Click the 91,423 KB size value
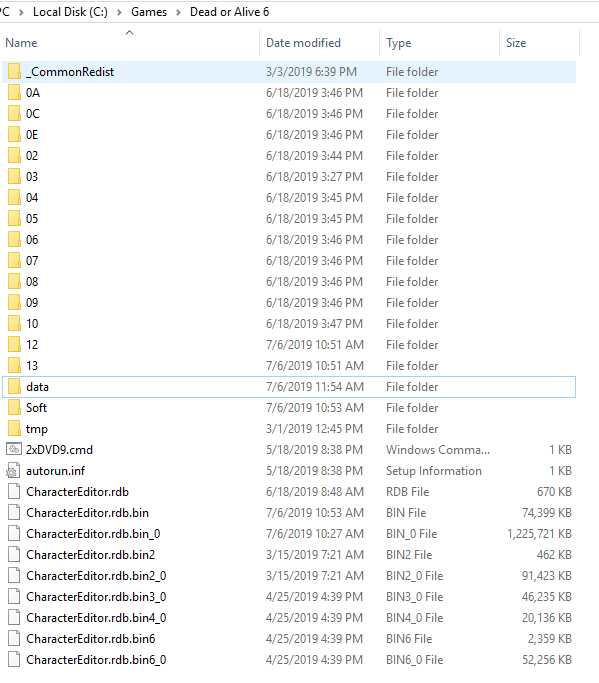This screenshot has height=683, width=599. [547, 575]
